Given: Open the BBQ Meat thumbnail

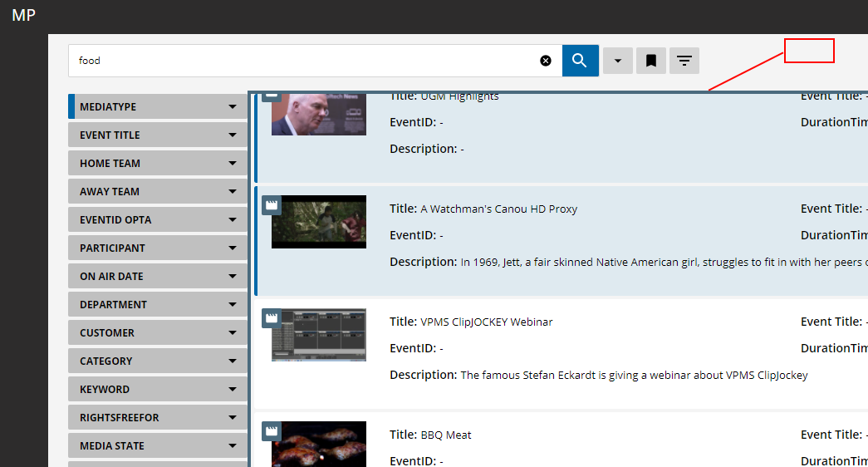Looking at the screenshot, I should point(319,445).
